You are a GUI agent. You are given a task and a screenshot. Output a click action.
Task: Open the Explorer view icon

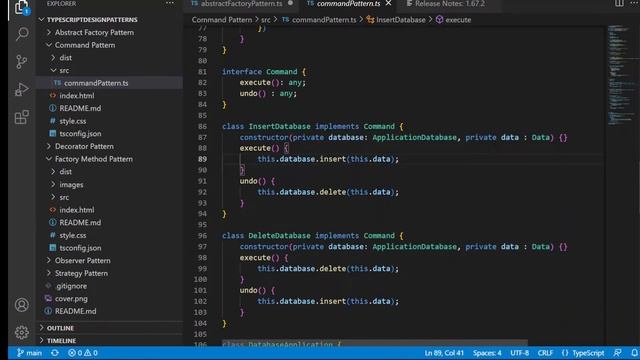pyautogui.click(x=22, y=7)
